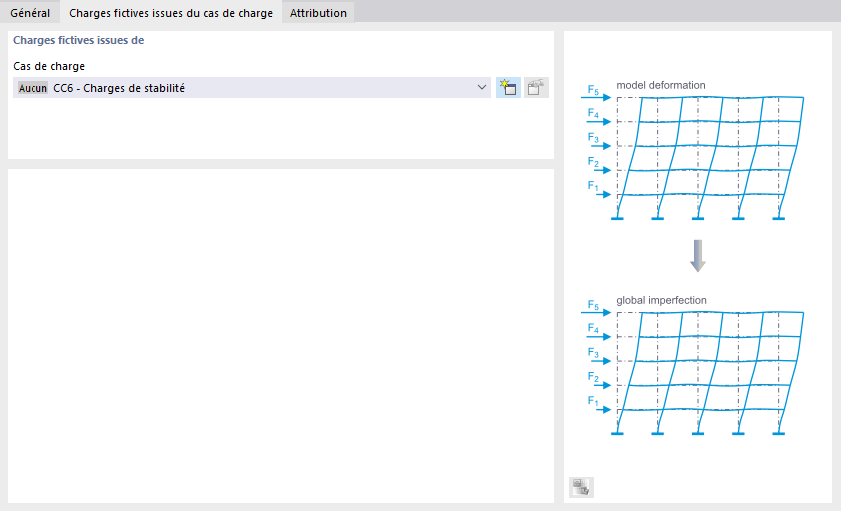The image size is (841, 511).
Task: Click the Aucun badge in the load case field
Action: coord(33,88)
